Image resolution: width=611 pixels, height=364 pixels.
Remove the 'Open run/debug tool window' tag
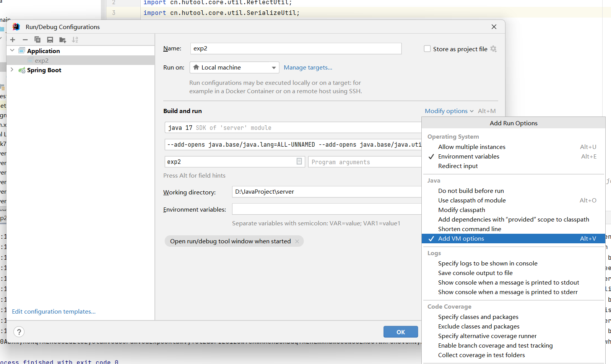click(x=297, y=241)
